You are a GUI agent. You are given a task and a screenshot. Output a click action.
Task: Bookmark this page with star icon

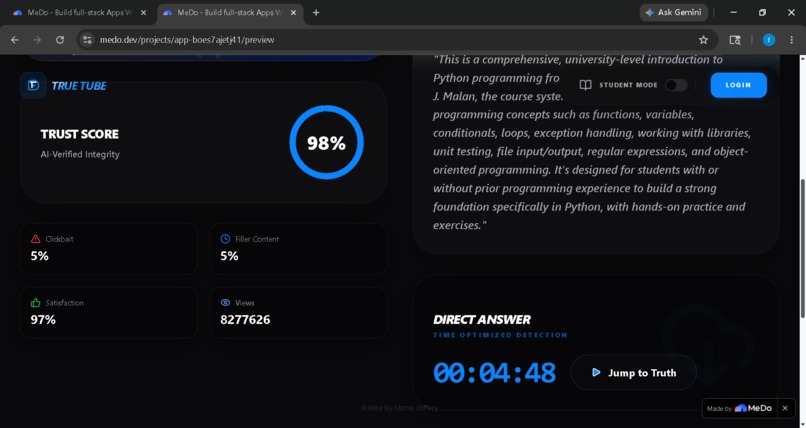[x=703, y=40]
